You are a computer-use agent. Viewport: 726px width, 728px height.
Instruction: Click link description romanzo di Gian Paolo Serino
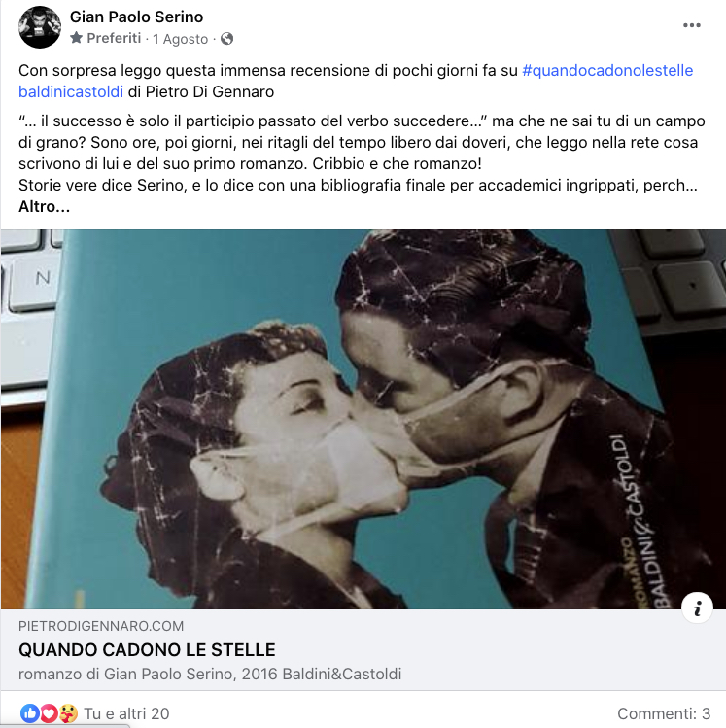pyautogui.click(x=210, y=674)
